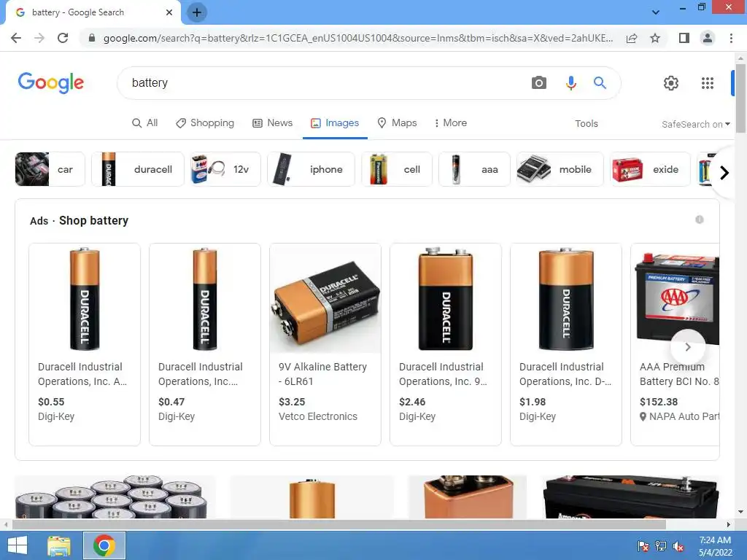747x560 pixels.
Task: Filter images by cell chip
Action: 397,169
